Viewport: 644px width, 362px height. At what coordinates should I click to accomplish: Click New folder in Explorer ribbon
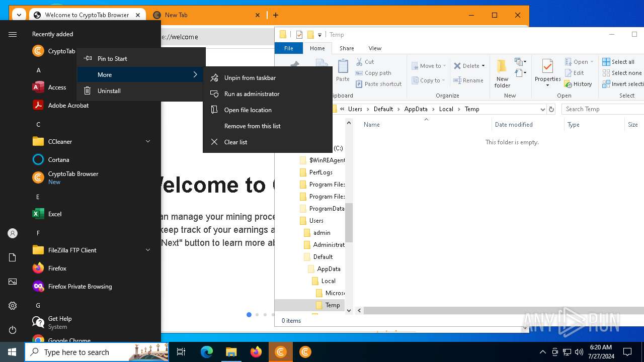coord(502,73)
